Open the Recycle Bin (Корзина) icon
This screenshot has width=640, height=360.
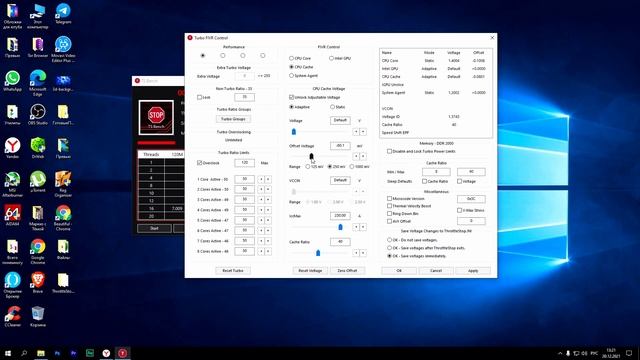(38, 317)
